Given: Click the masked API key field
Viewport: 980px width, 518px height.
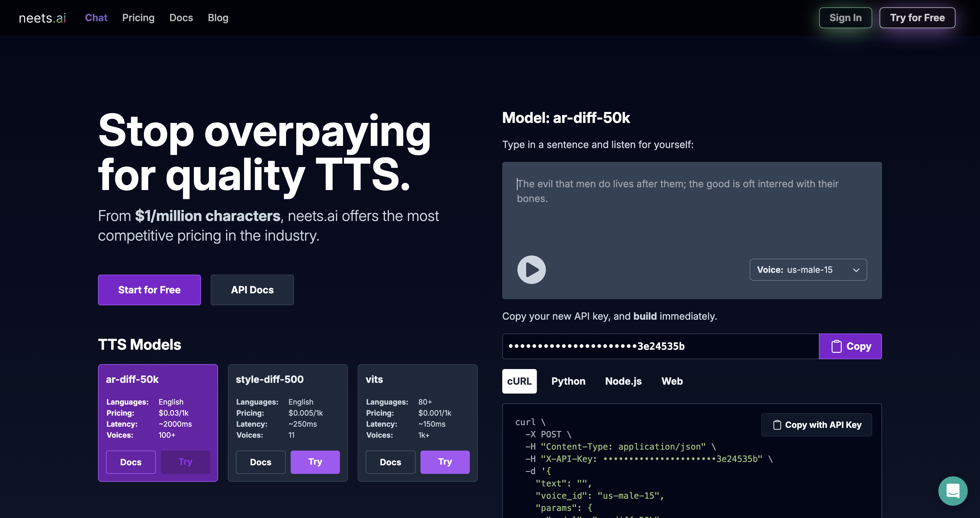Looking at the screenshot, I should [661, 346].
